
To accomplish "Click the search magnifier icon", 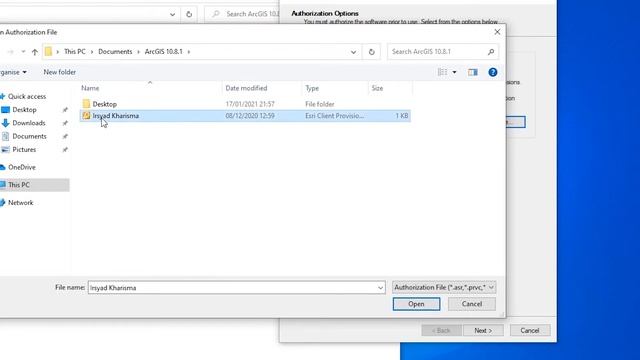I will (x=491, y=52).
